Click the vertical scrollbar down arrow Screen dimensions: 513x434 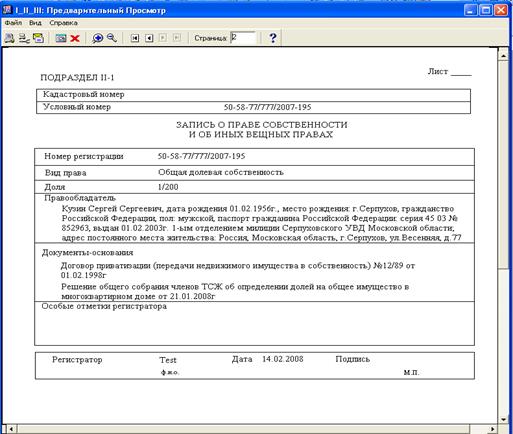coord(504,419)
